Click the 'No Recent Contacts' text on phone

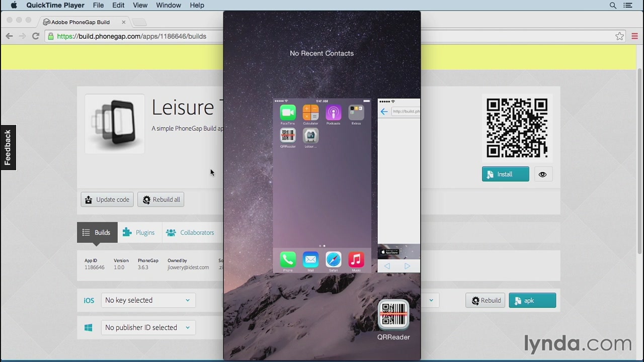[321, 53]
